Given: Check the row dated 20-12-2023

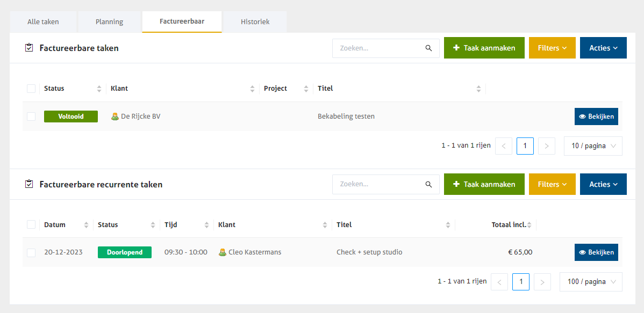Looking at the screenshot, I should (31, 252).
